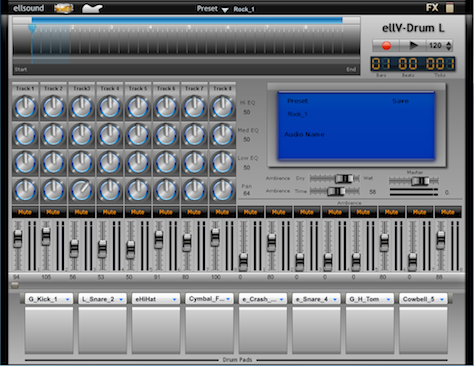Mute the fourth channel (level 53)
474x366 pixels.
coord(110,212)
